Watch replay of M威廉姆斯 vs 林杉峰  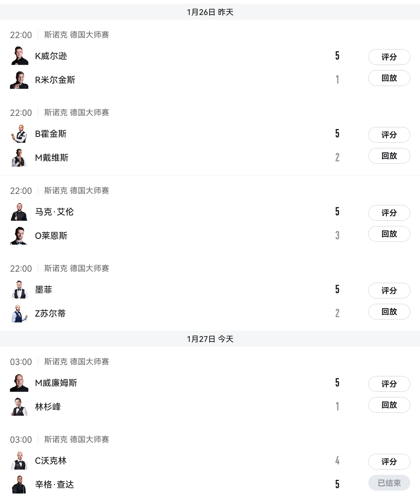tap(389, 405)
